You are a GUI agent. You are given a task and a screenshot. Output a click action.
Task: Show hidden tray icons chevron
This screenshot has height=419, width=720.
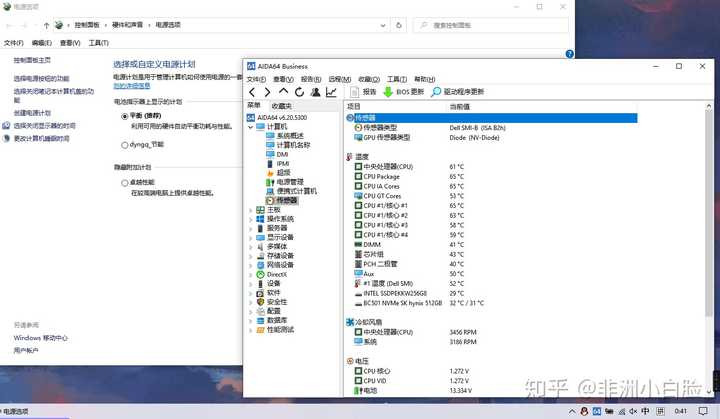tap(572, 411)
